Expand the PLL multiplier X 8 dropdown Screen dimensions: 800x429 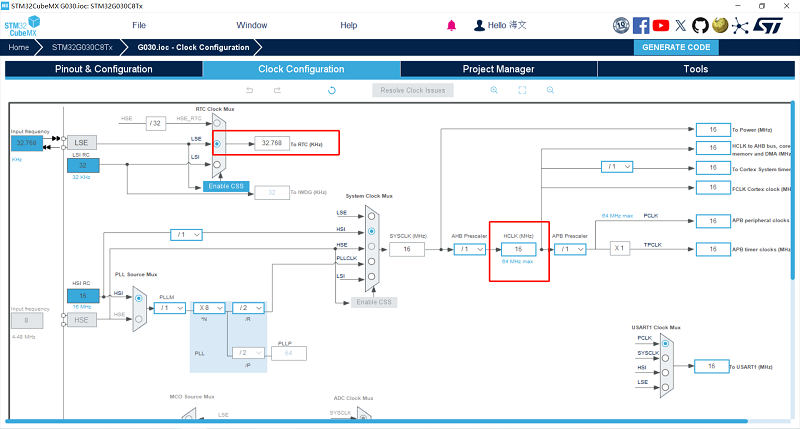pos(208,308)
